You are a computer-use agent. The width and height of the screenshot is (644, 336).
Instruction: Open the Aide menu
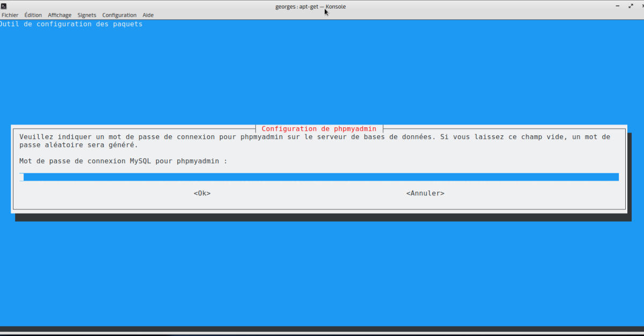click(148, 15)
